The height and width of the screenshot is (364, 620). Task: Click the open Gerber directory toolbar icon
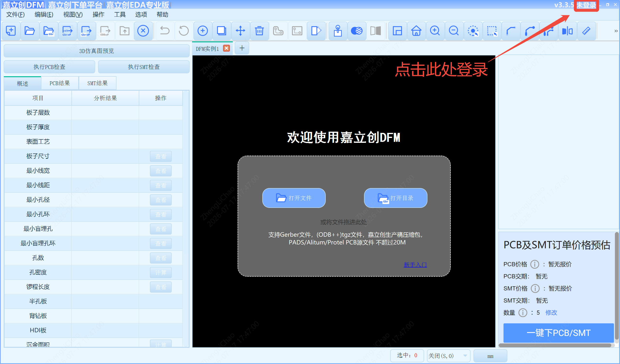[48, 31]
